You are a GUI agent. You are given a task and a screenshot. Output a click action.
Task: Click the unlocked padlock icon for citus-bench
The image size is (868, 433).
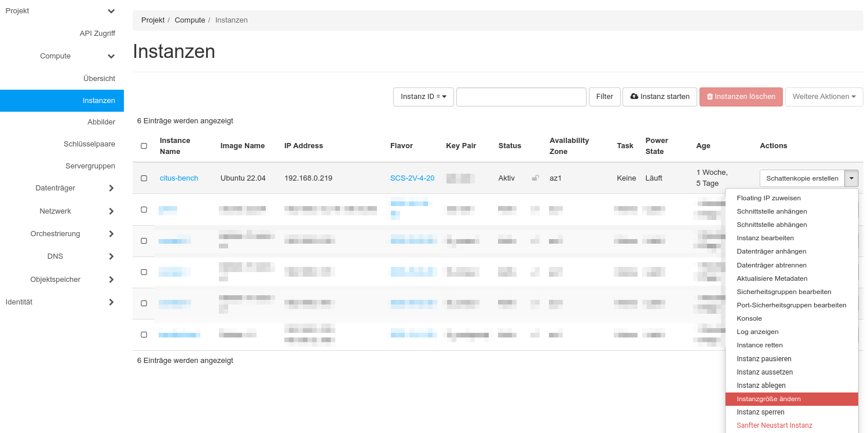[535, 178]
